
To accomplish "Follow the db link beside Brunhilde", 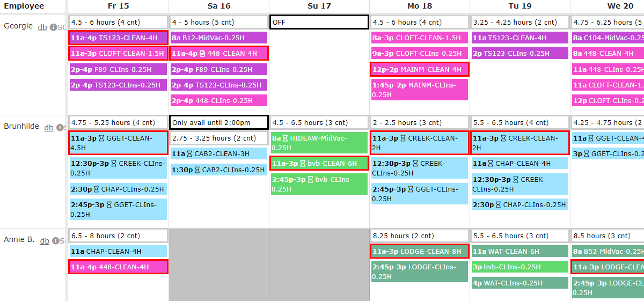I will tap(49, 128).
